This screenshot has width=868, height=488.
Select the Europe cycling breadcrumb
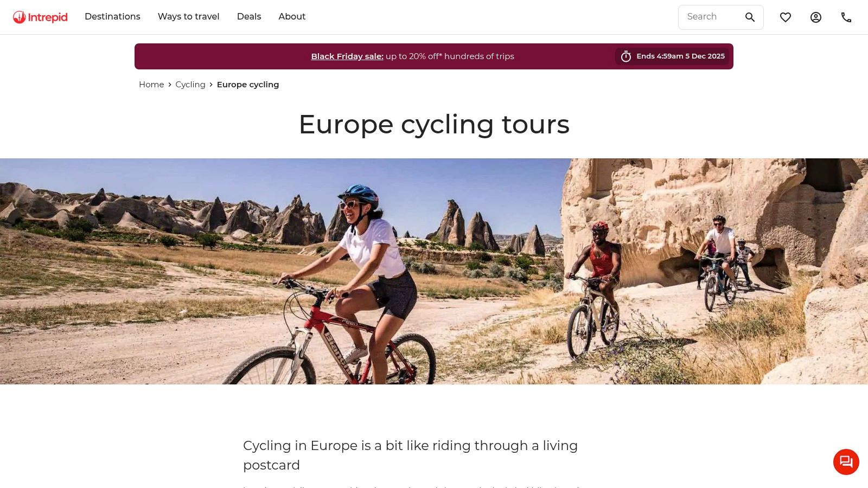pyautogui.click(x=248, y=85)
